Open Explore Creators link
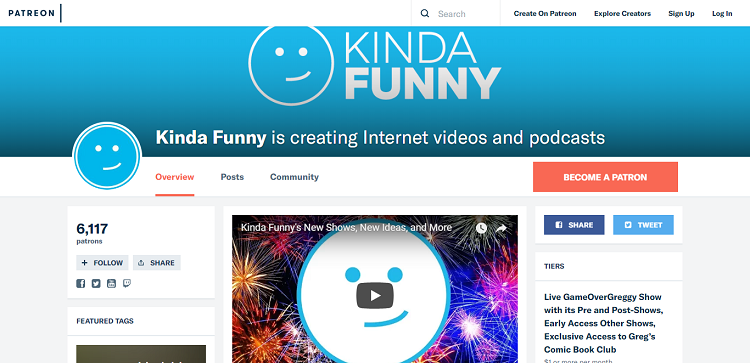The height and width of the screenshot is (363, 750). pos(622,13)
